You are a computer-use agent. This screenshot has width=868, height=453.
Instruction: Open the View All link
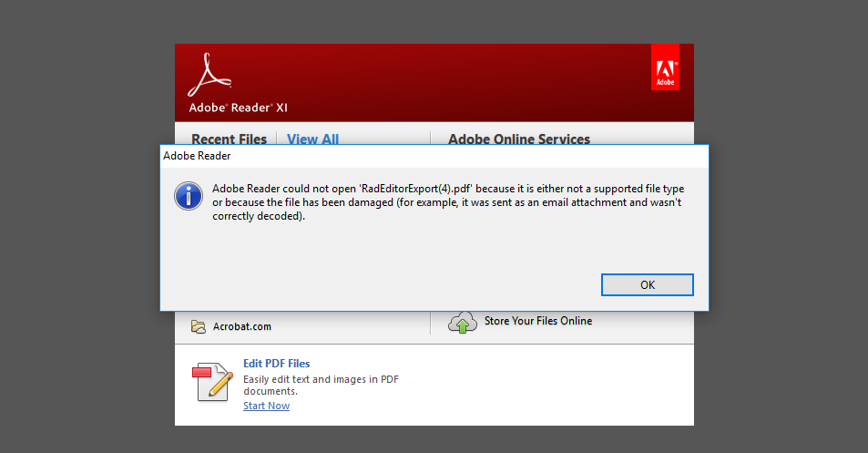pyautogui.click(x=312, y=139)
